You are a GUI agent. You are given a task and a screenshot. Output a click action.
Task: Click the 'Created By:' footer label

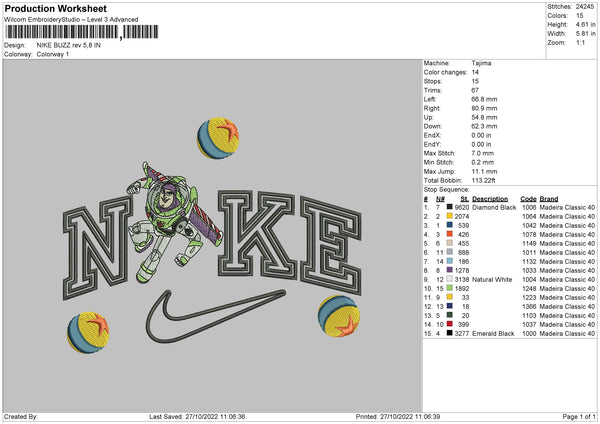click(x=21, y=416)
